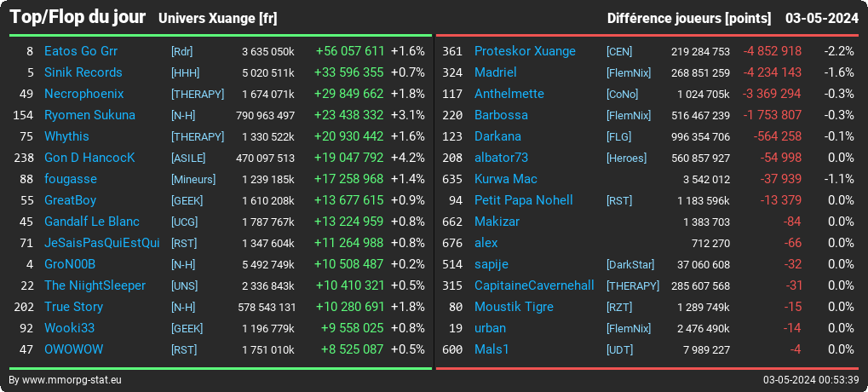Screen dimensions: 868x392
Task: Select the Top/Flop du jour title
Action: 78,17
